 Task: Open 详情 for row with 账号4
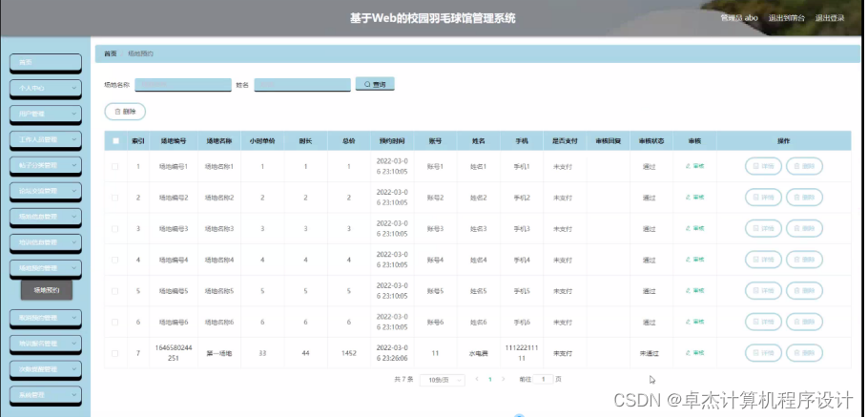pyautogui.click(x=763, y=260)
